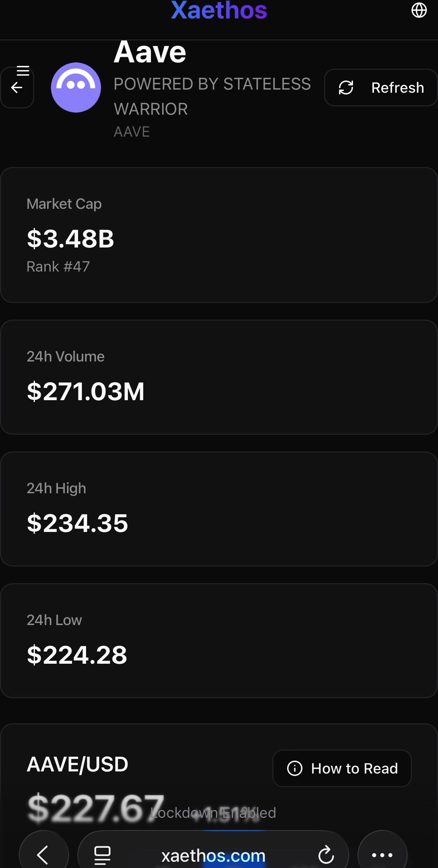This screenshot has height=868, width=438.
Task: Select the 24h Volume card
Action: pos(219,377)
